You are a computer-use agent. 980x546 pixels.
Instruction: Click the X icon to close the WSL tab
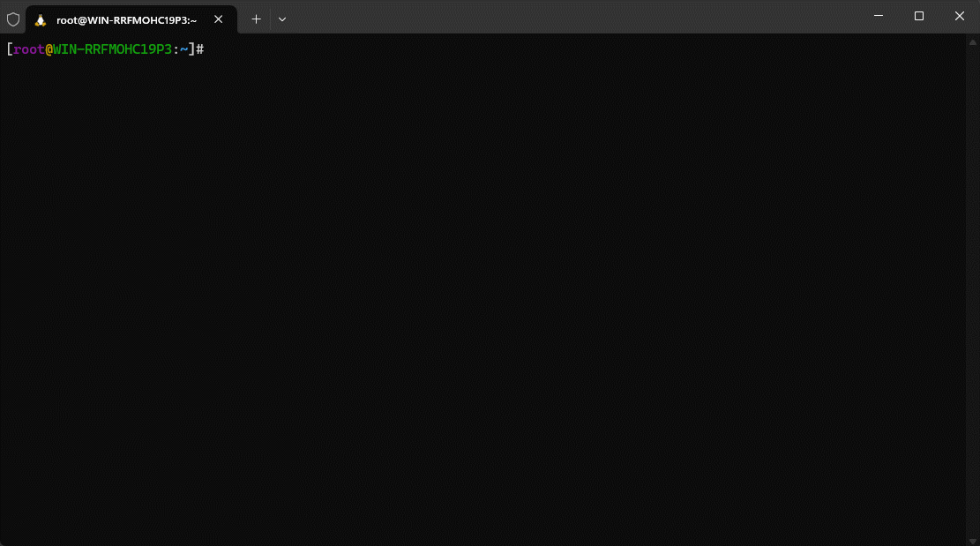[x=218, y=18]
